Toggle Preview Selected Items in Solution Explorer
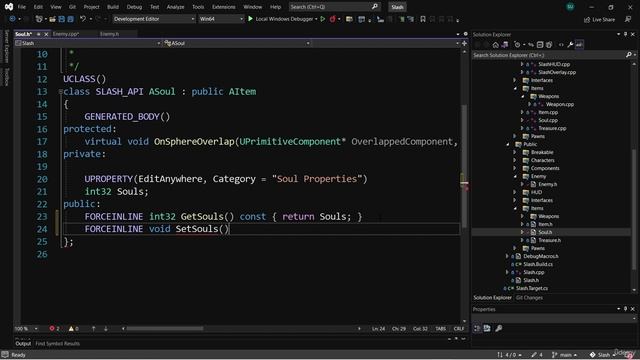Viewport: 640px width, 360px height. pyautogui.click(x=579, y=44)
